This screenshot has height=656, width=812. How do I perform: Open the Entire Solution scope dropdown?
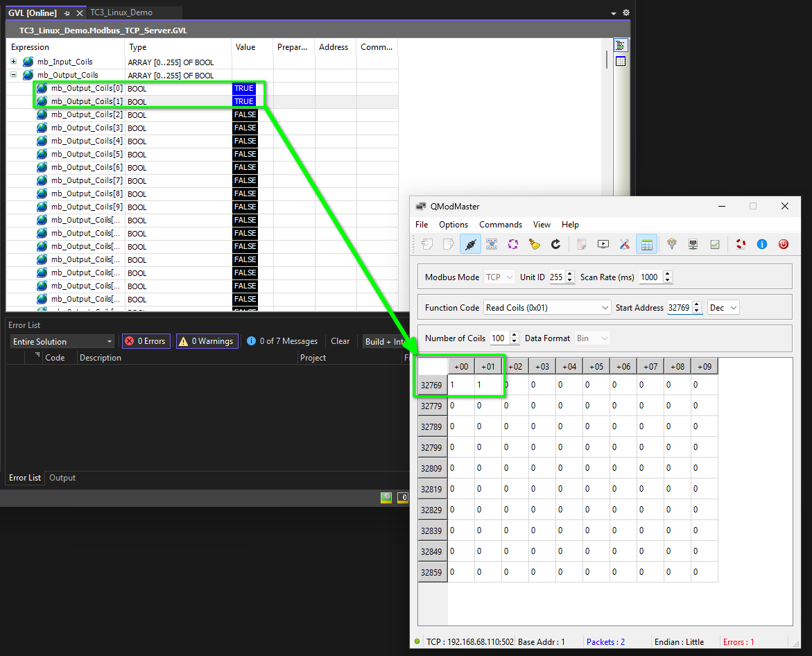(62, 342)
